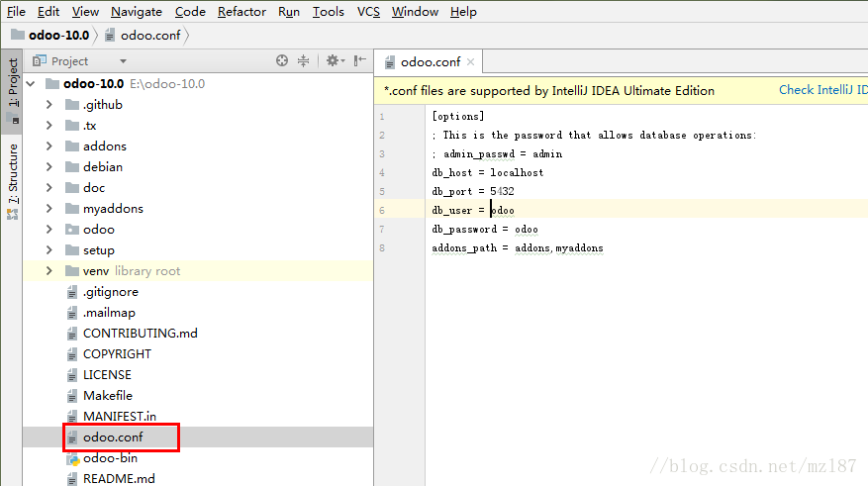Image resolution: width=868 pixels, height=486 pixels.
Task: Click the odoo-bin Python file icon
Action: click(x=72, y=458)
